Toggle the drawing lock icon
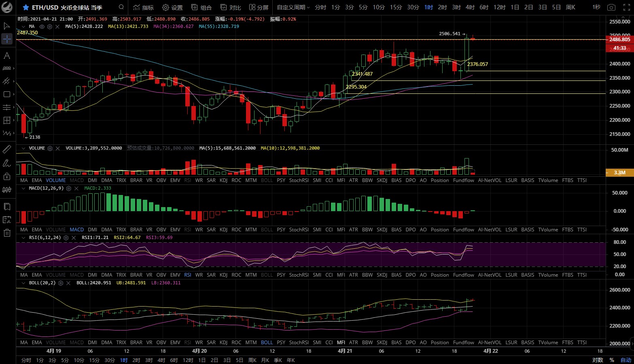Screen dimensions: 634x364 [7, 176]
